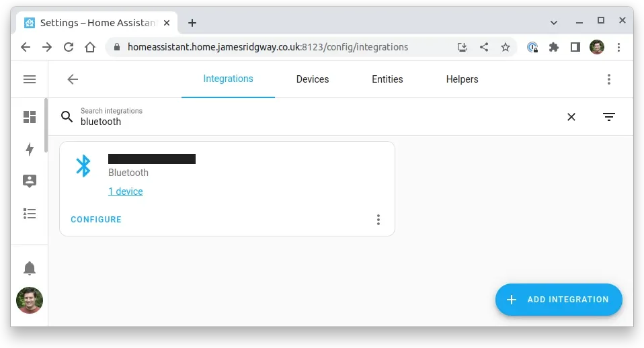Switch to the Helpers tab

pos(462,79)
